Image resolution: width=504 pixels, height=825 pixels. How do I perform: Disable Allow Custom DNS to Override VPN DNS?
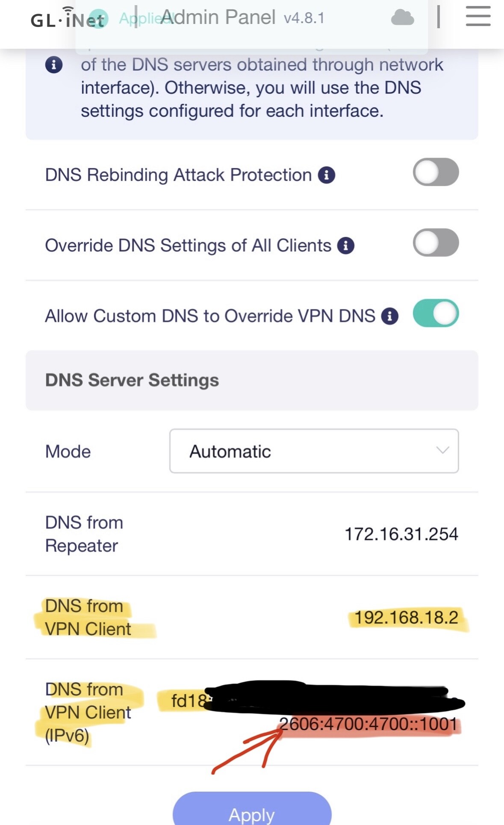click(x=436, y=313)
